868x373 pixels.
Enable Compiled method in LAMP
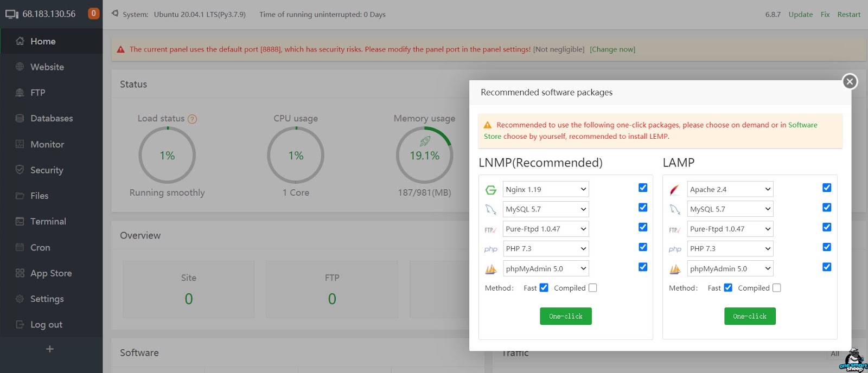coord(777,288)
